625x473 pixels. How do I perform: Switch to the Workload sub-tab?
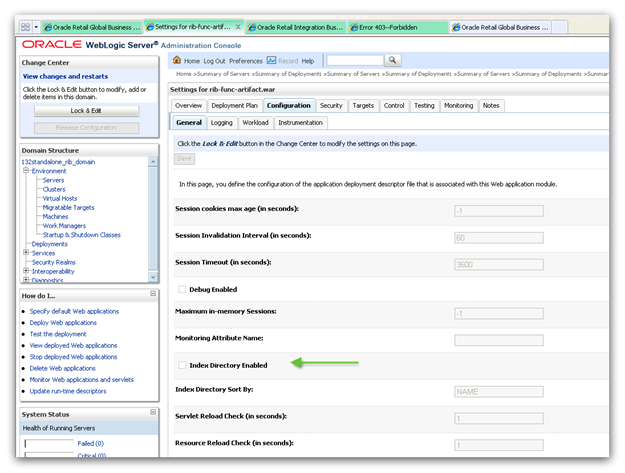pyautogui.click(x=256, y=123)
